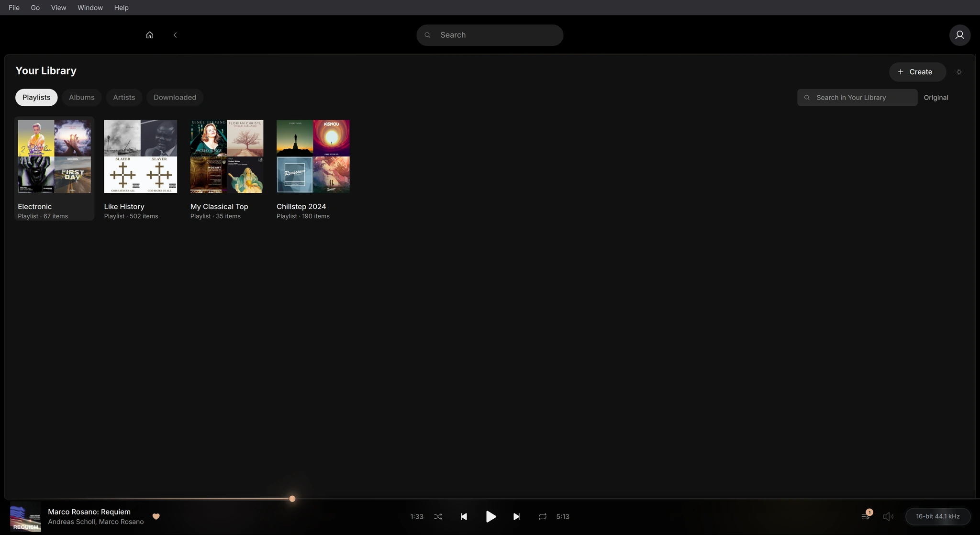980x535 pixels.
Task: Click the volume speaker icon
Action: click(888, 516)
